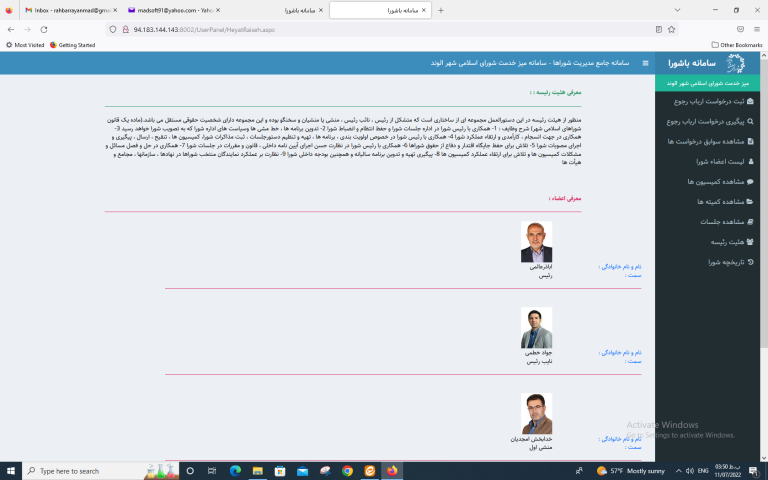
Task: Click the comment icon for مشاهده کمیسیون ها
Action: click(x=751, y=182)
